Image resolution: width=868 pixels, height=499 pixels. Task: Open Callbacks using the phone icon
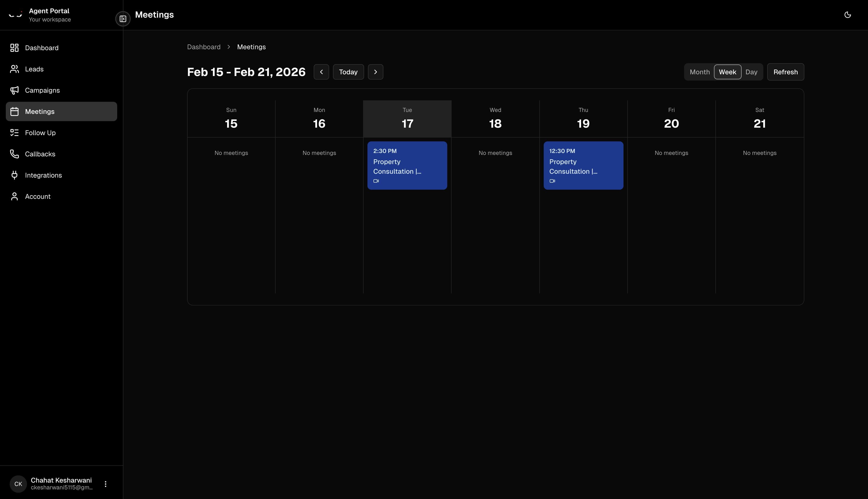tap(14, 154)
